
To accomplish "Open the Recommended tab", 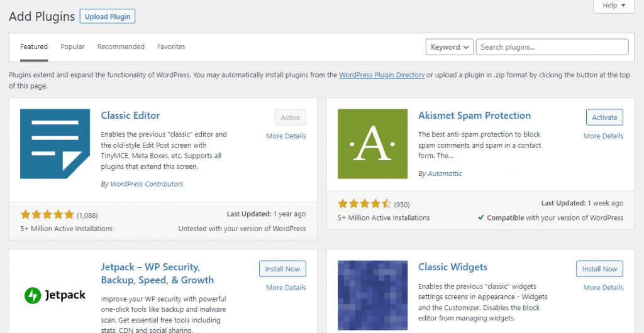I will (x=121, y=46).
